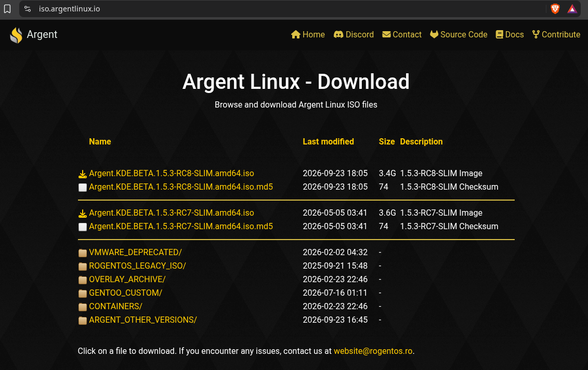588x370 pixels.
Task: Click download icon for RC8-SLIM iso
Action: 83,174
